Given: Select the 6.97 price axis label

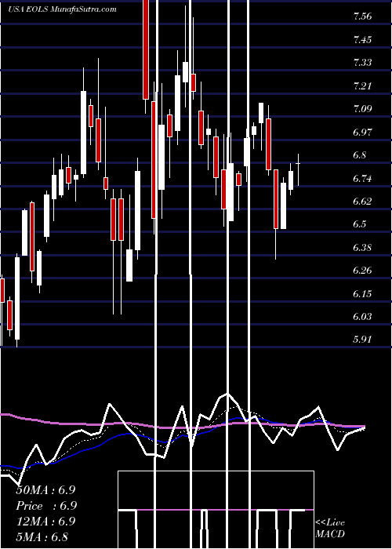Looking at the screenshot, I should tap(362, 132).
